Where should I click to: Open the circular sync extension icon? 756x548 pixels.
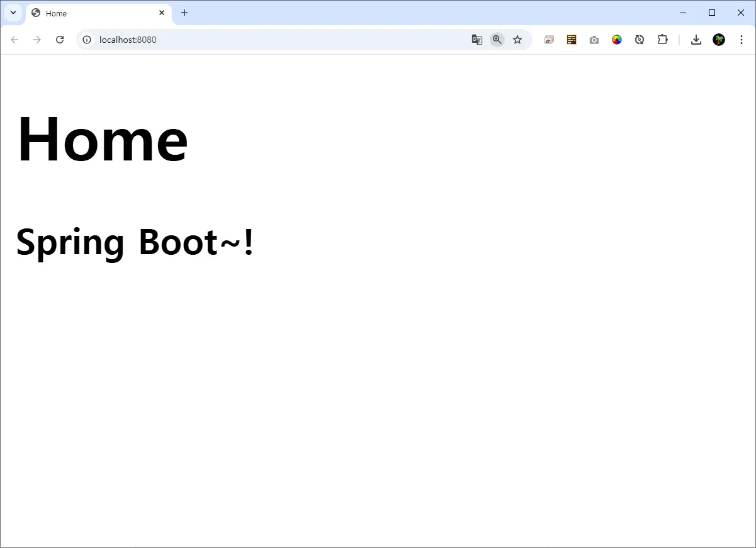pyautogui.click(x=640, y=40)
